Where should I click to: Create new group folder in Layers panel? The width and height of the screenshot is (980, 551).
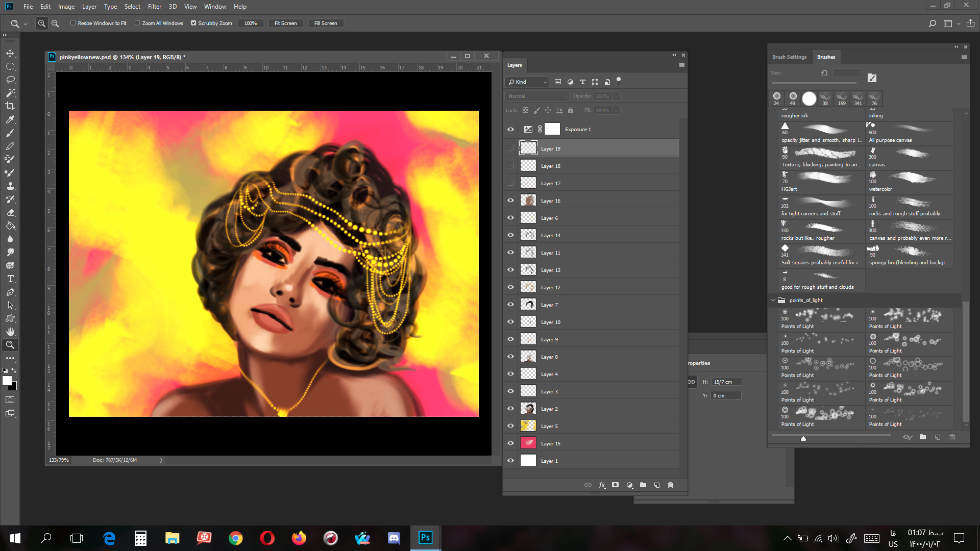(643, 485)
